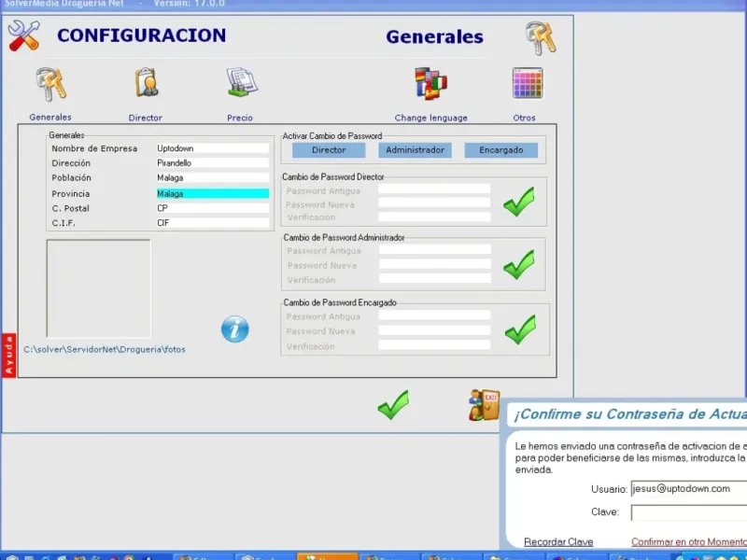Click the fotos folder path text
Image resolution: width=747 pixels, height=560 pixels.
pos(105,349)
